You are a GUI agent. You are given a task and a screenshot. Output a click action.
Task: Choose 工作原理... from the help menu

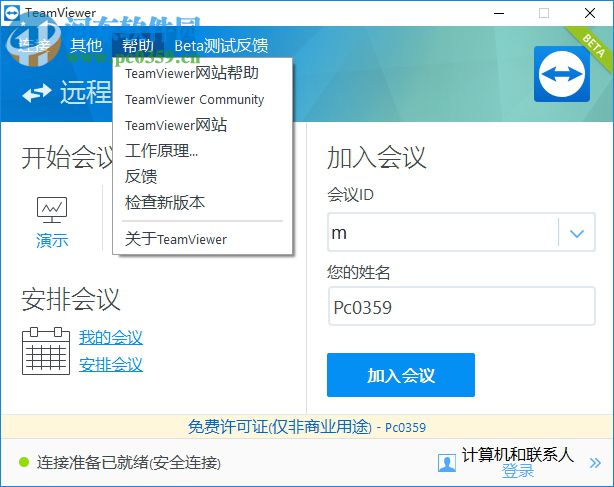coord(161,151)
